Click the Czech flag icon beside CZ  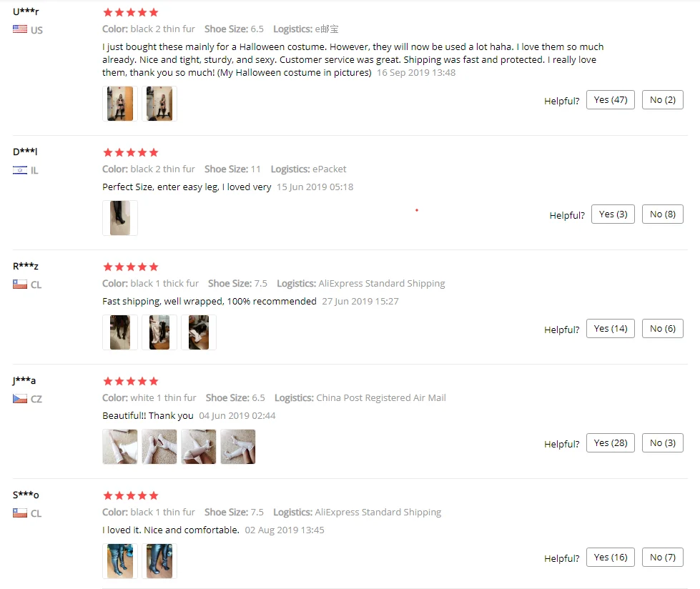pos(19,398)
